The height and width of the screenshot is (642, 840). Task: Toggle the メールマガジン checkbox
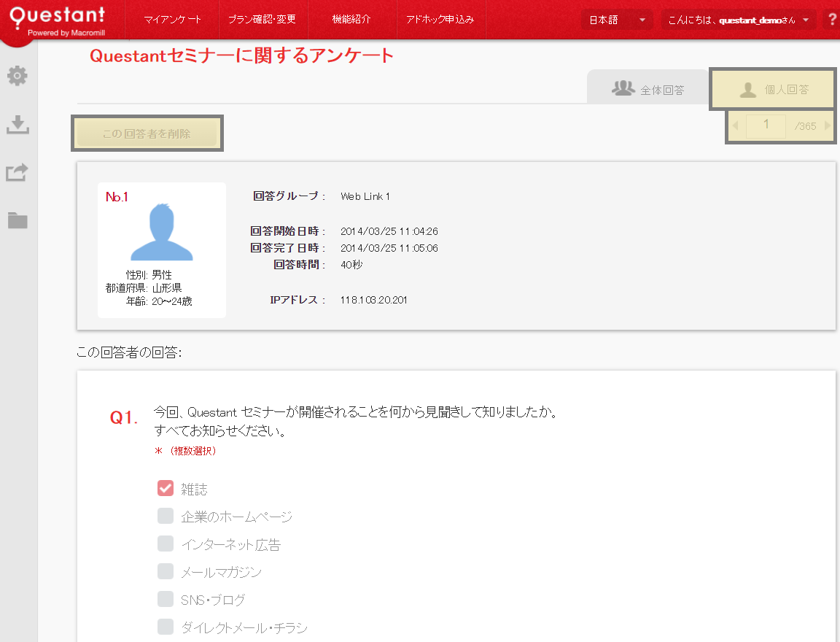pyautogui.click(x=166, y=571)
